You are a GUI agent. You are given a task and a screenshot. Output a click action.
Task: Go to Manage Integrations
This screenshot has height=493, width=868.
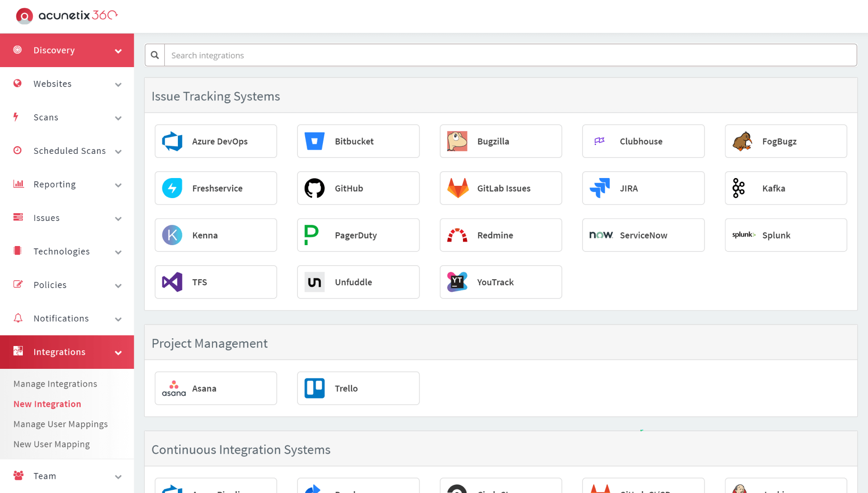[55, 384]
